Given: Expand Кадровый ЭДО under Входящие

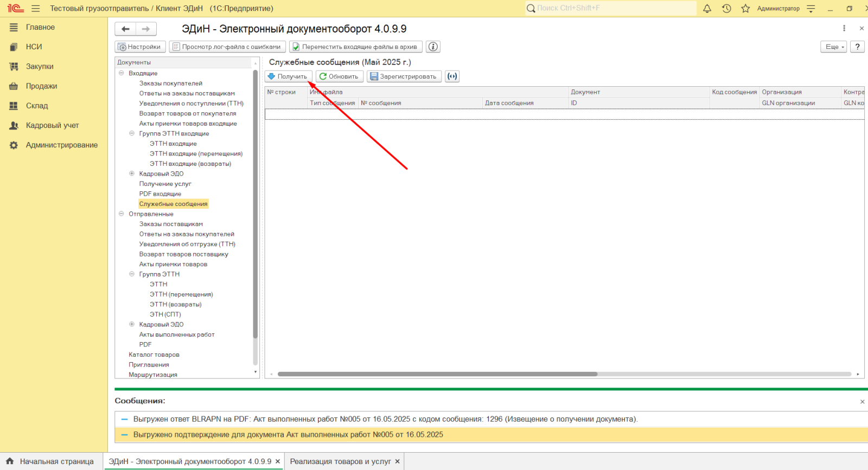Looking at the screenshot, I should [131, 173].
